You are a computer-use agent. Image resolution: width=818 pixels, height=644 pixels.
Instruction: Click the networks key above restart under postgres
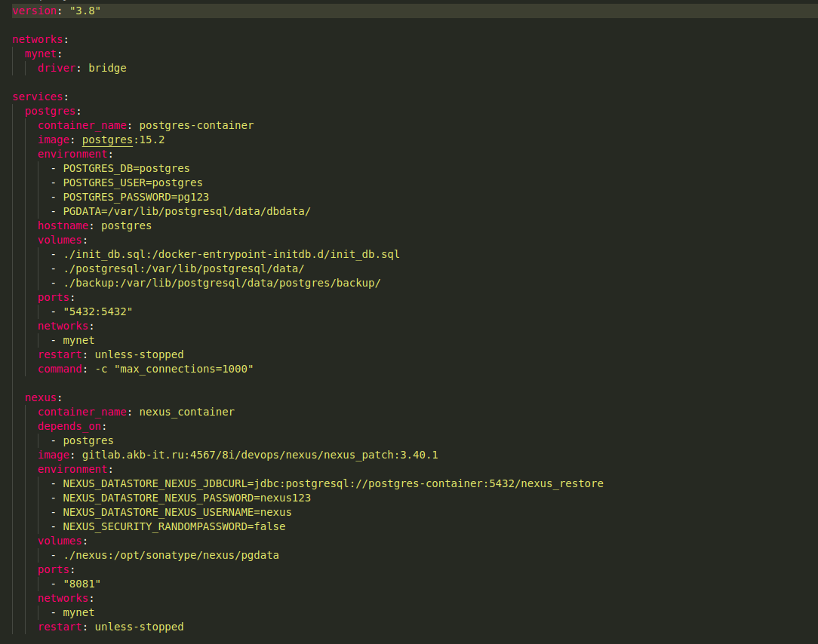63,327
